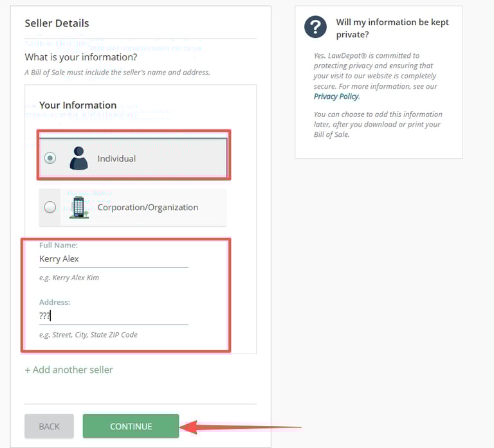494x448 pixels.
Task: Open the Privacy Policy link
Action: coord(336,96)
